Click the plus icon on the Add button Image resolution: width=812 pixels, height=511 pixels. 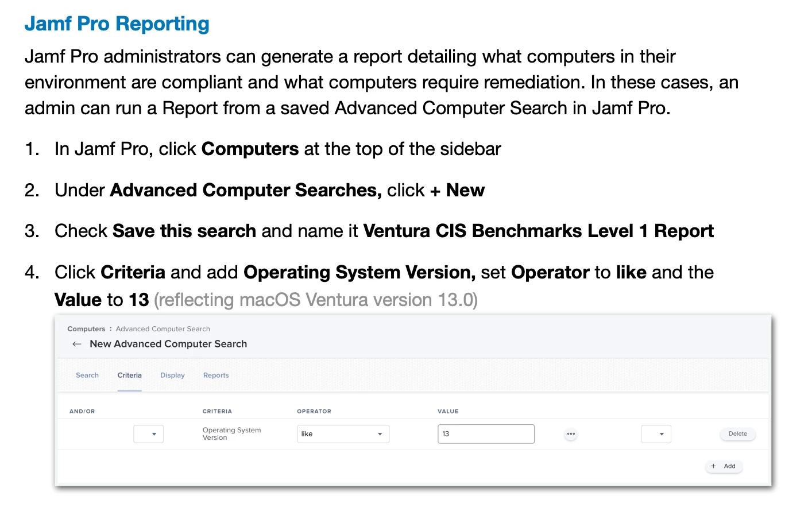pos(713,466)
